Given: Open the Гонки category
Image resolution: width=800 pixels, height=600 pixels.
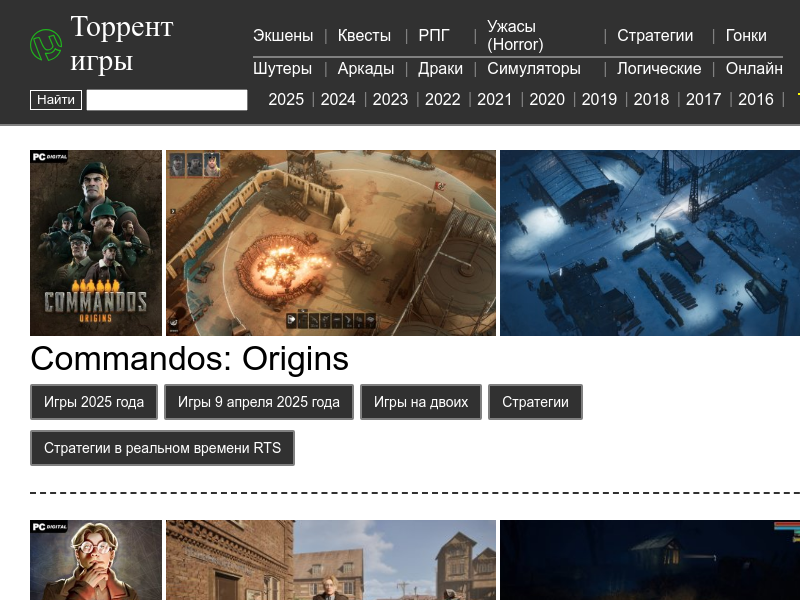Looking at the screenshot, I should (746, 36).
